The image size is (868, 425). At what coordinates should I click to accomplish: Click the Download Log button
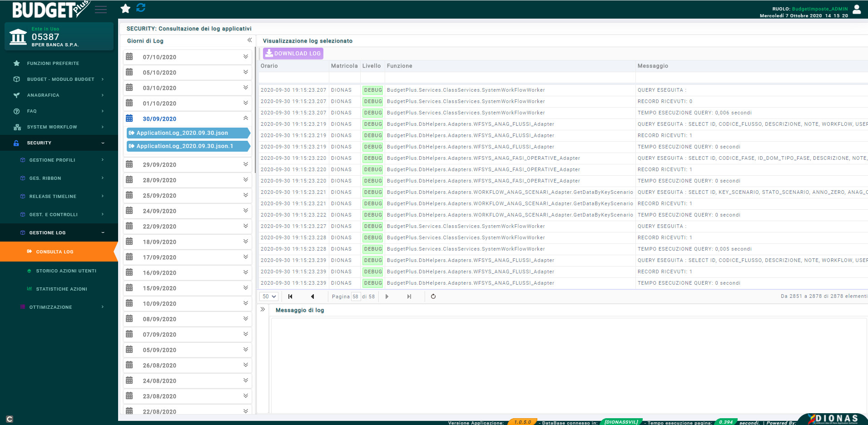(x=293, y=54)
